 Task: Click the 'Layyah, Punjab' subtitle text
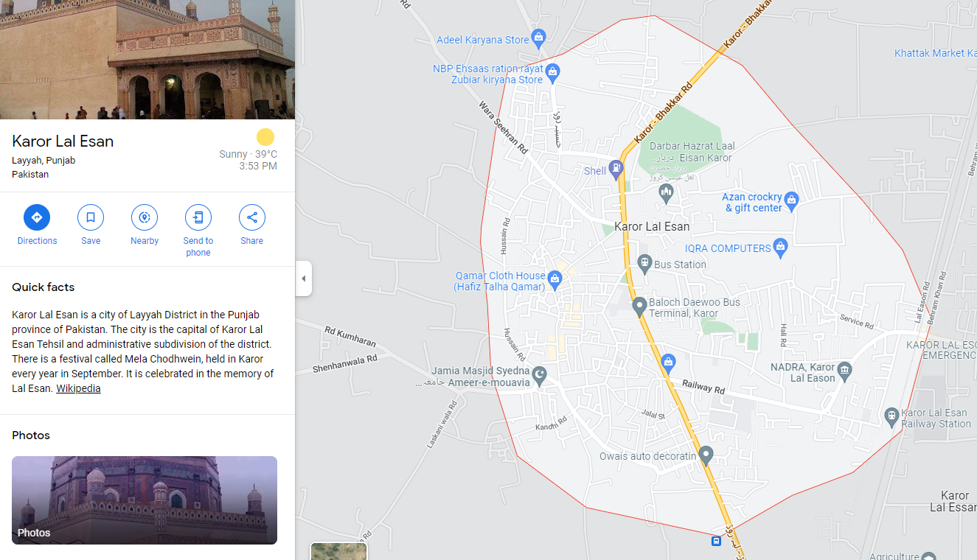tap(44, 160)
